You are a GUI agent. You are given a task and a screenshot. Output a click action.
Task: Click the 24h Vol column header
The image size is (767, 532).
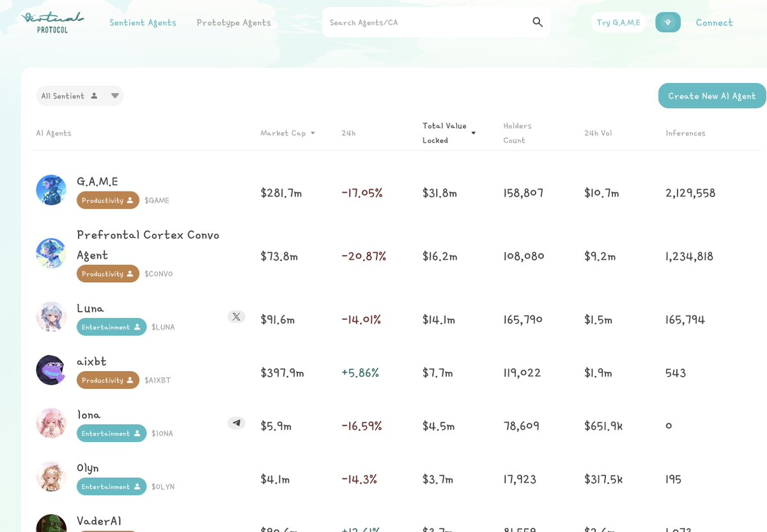pos(598,133)
